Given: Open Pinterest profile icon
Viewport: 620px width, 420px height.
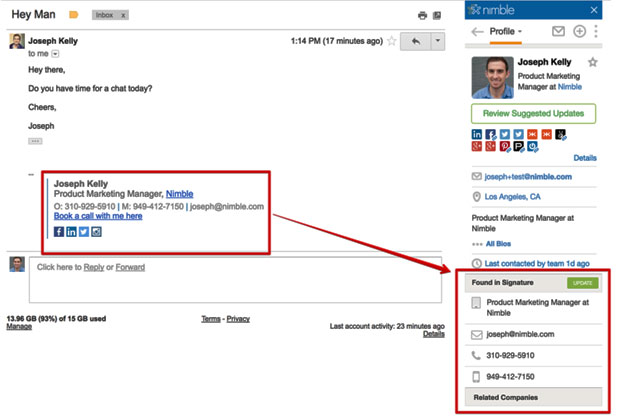Looking at the screenshot, I should click(x=505, y=147).
